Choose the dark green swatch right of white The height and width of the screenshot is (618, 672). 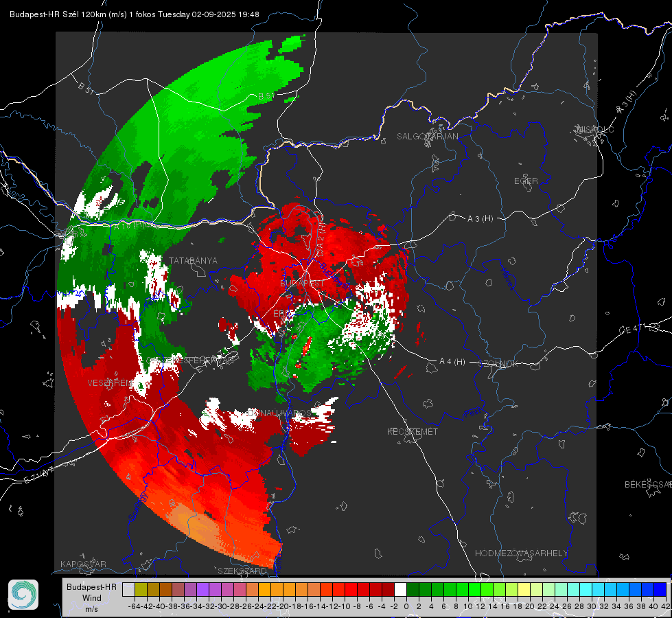click(x=413, y=589)
